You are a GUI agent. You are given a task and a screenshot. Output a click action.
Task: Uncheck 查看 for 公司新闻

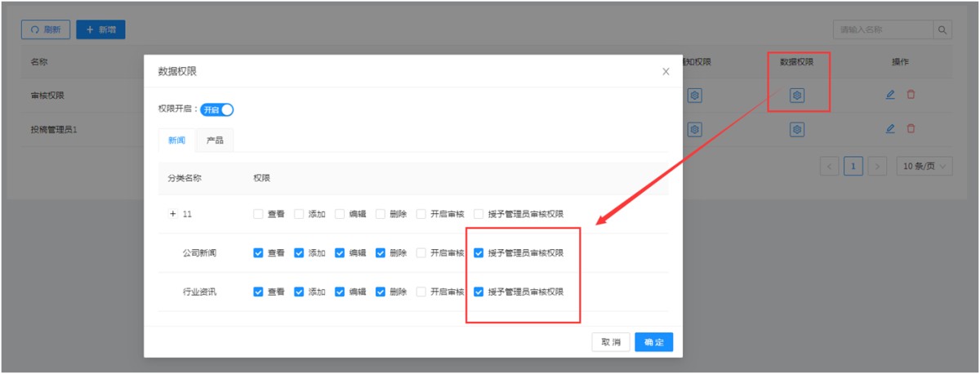(258, 253)
